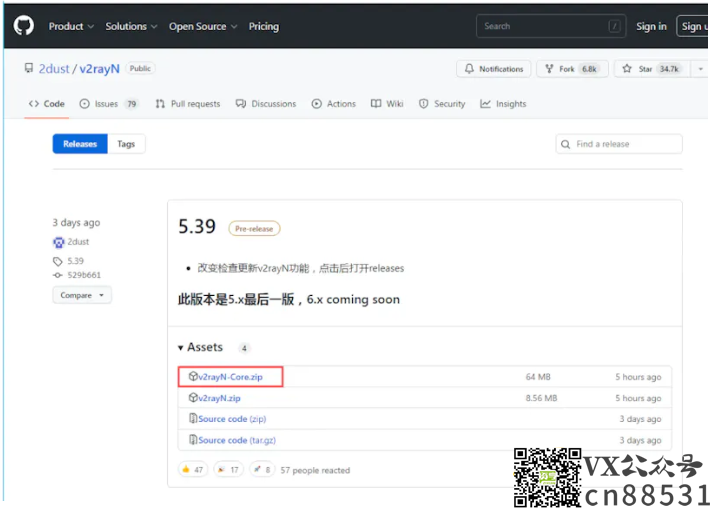Screen dimensions: 713x508
Task: Open the Compare dropdown
Action: (82, 295)
